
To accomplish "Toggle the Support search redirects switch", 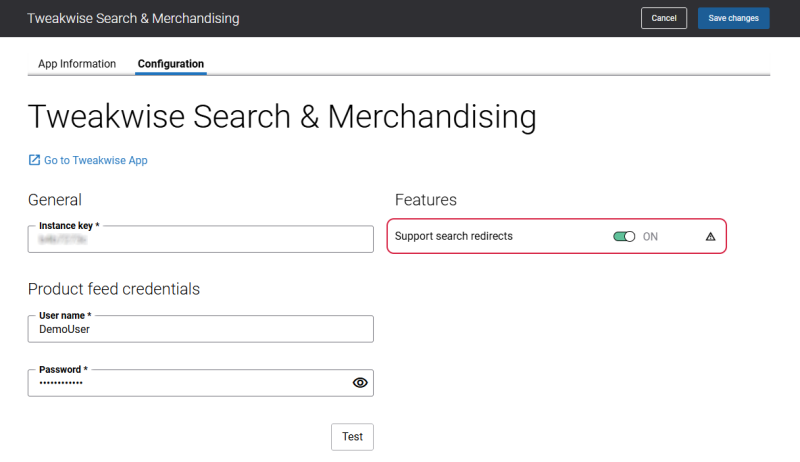I will click(624, 237).
